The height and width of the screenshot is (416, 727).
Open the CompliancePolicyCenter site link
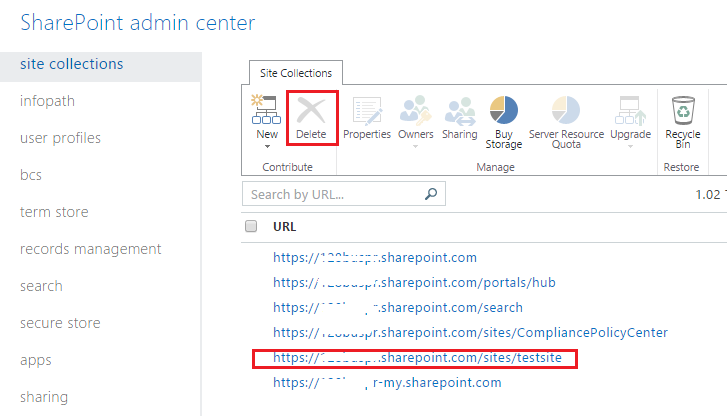[x=470, y=333]
